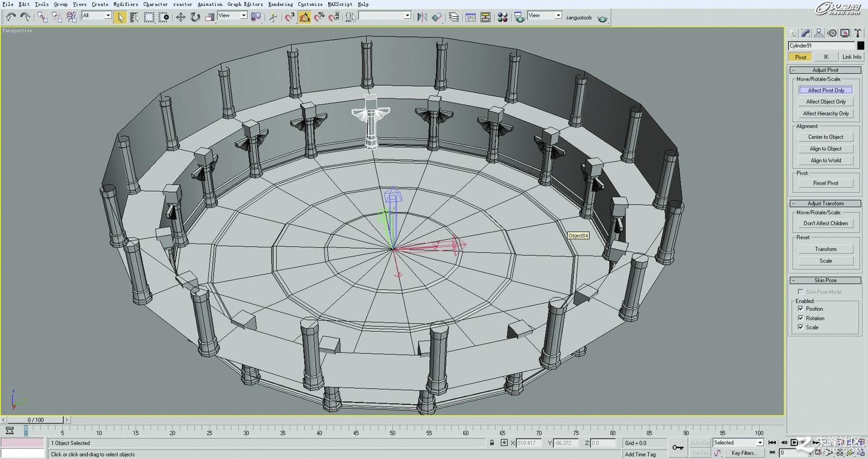Open the Rendering menu
This screenshot has width=868, height=459.
click(280, 4)
